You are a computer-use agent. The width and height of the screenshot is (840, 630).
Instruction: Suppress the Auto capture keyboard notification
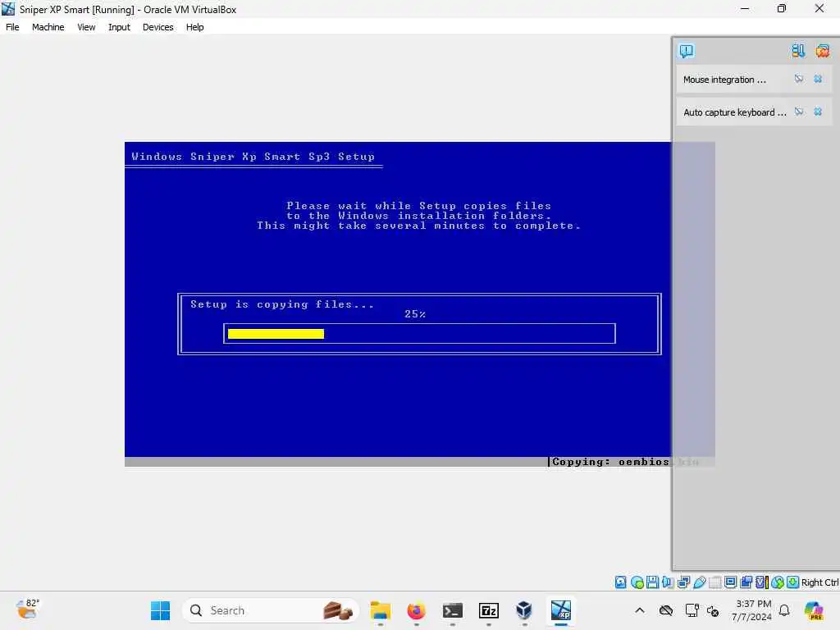pyautogui.click(x=799, y=112)
